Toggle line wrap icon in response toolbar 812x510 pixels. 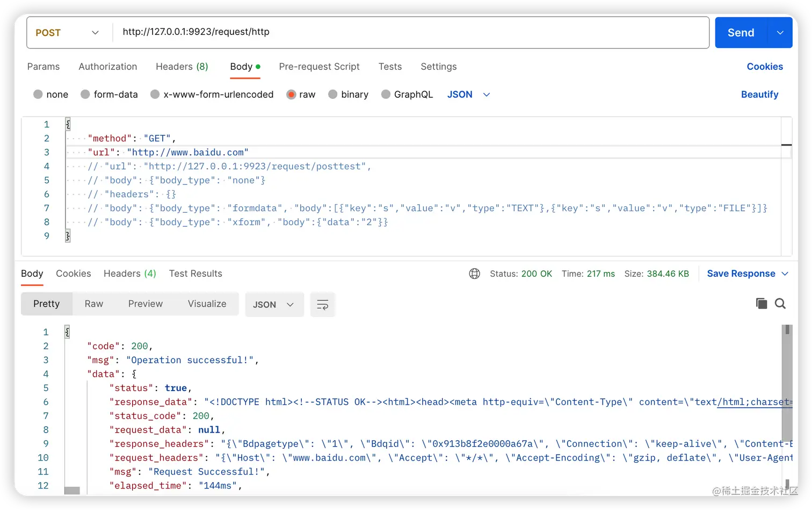click(323, 305)
